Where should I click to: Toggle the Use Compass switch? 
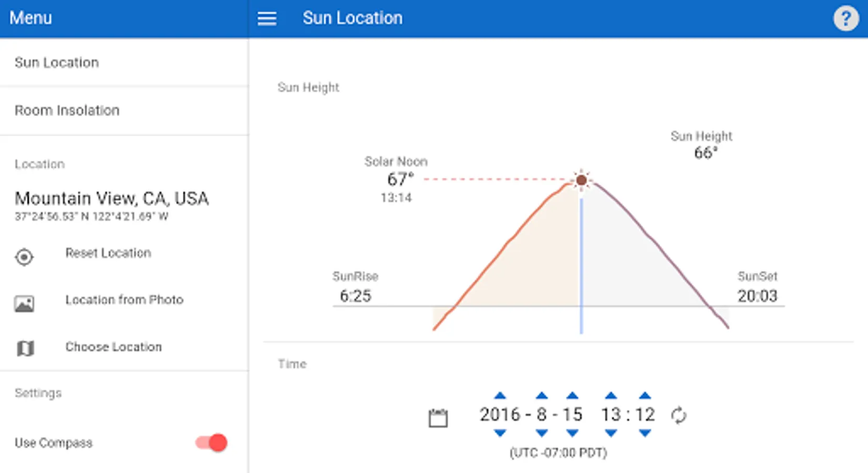212,443
